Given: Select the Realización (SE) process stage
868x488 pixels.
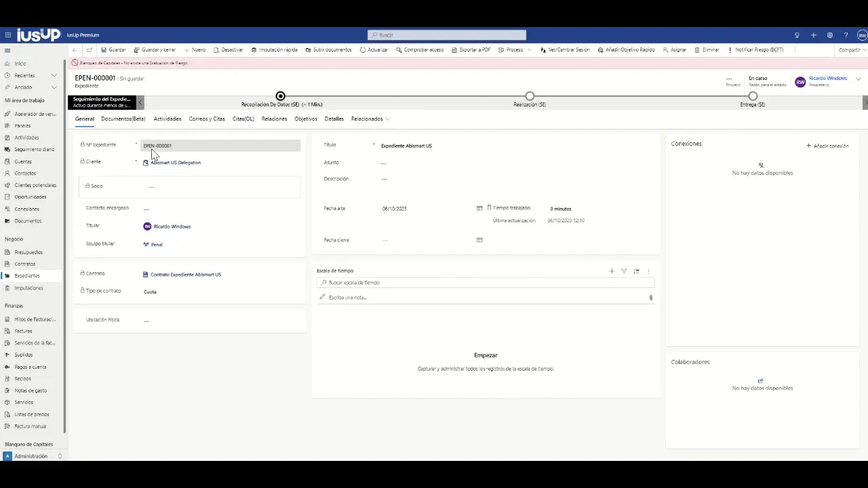Looking at the screenshot, I should [x=530, y=97].
